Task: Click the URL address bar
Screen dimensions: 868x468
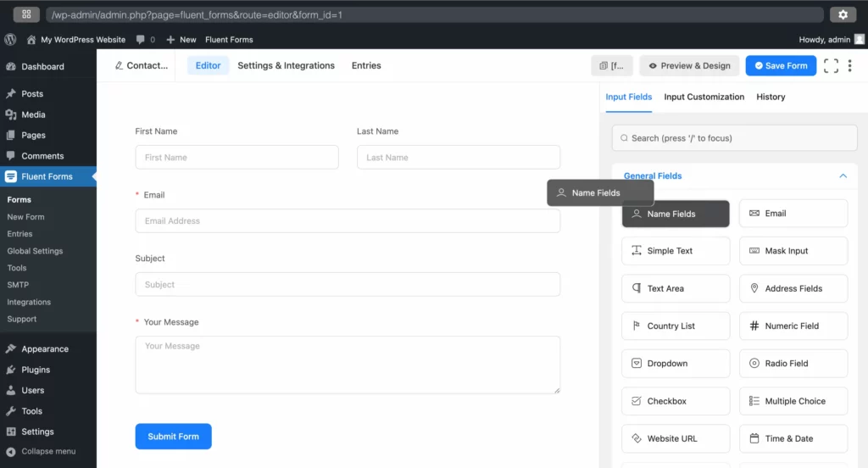Action: 435,15
